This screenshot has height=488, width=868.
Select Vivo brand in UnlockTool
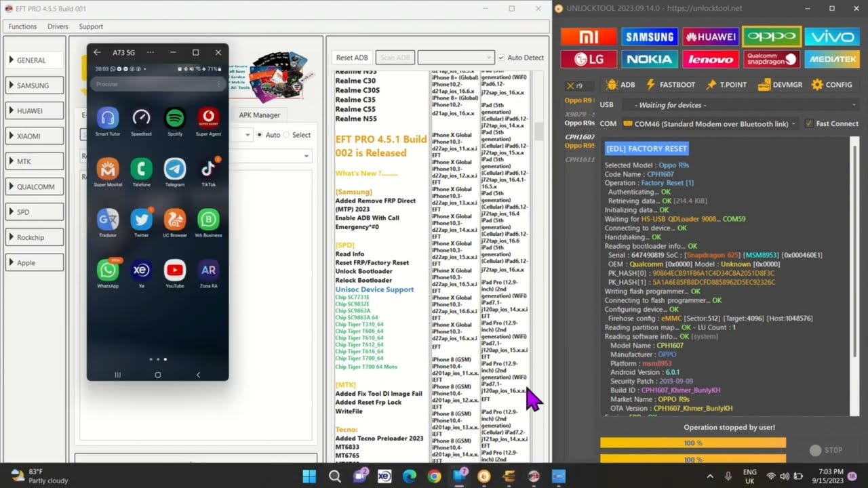831,37
